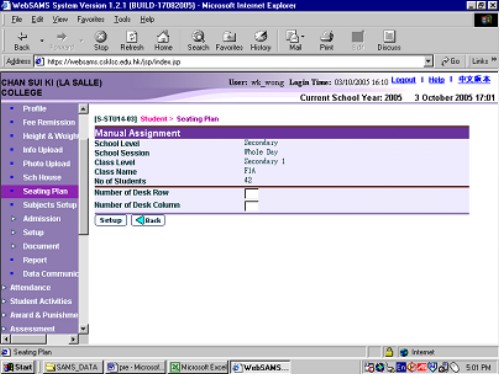
Task: Open the Help menu
Action: (x=147, y=19)
